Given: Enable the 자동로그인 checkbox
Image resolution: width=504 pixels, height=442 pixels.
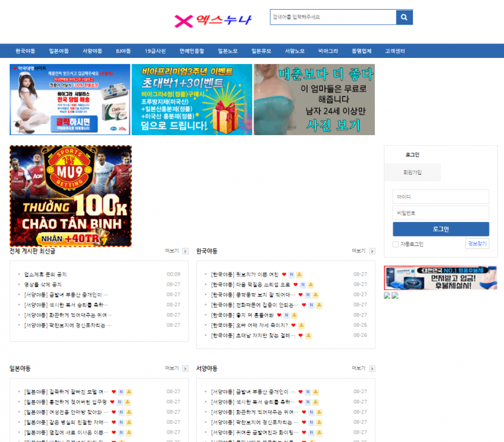Looking at the screenshot, I should [395, 244].
